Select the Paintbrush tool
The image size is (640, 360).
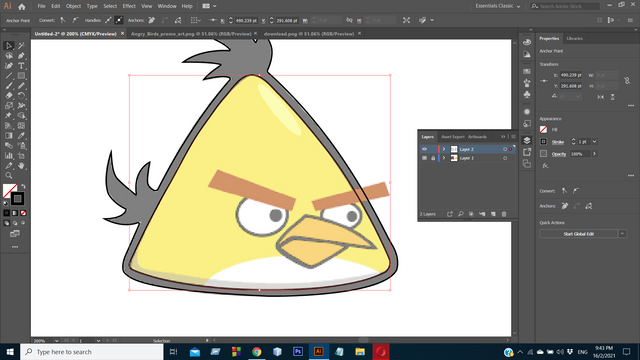point(9,86)
